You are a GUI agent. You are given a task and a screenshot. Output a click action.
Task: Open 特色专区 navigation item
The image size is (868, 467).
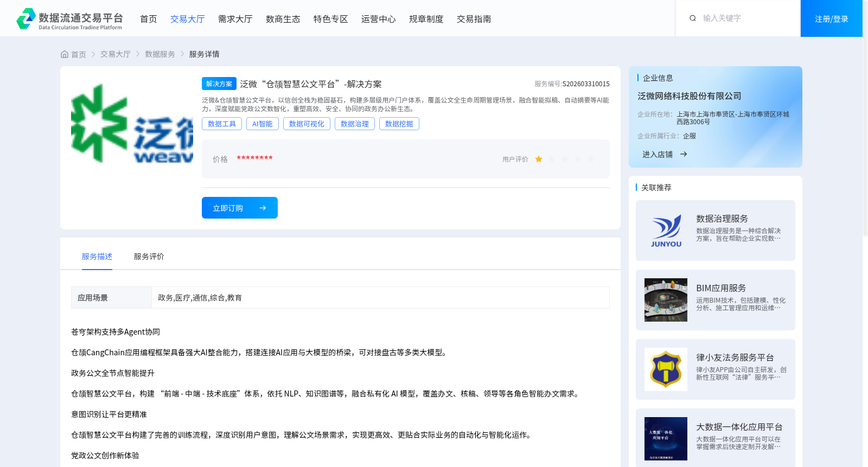[331, 19]
